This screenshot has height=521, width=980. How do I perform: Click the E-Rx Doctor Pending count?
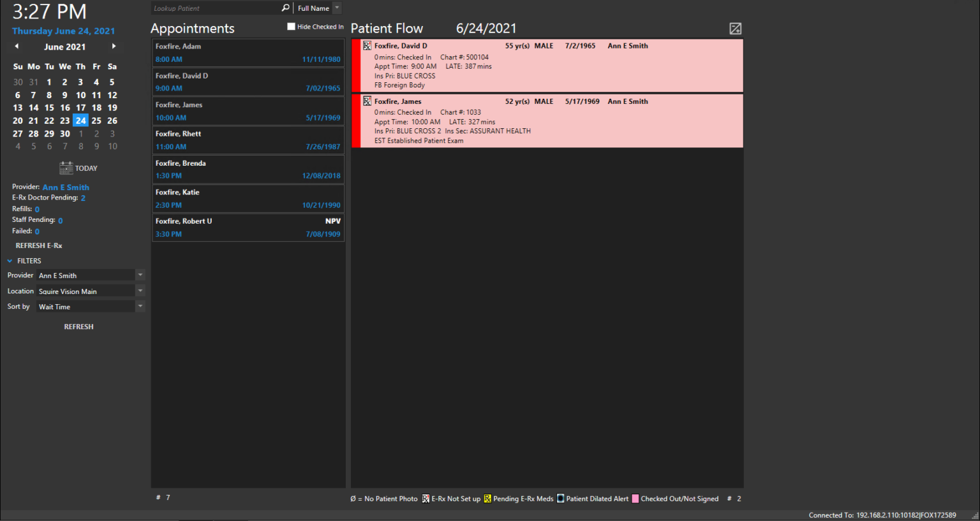pos(83,198)
